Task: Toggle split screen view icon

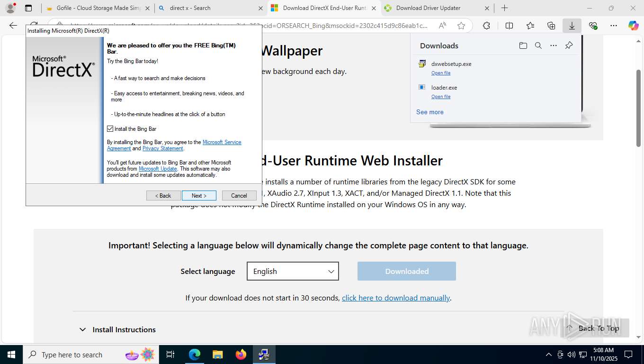Action: [x=509, y=26]
